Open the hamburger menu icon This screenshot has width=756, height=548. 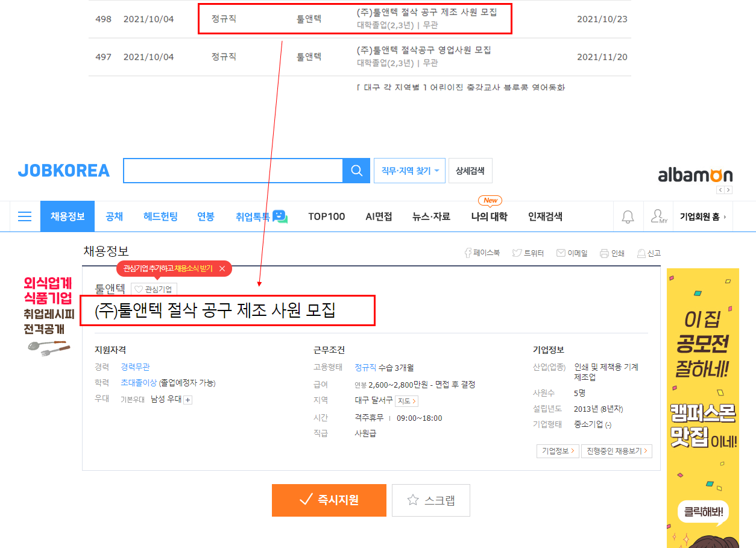25,216
